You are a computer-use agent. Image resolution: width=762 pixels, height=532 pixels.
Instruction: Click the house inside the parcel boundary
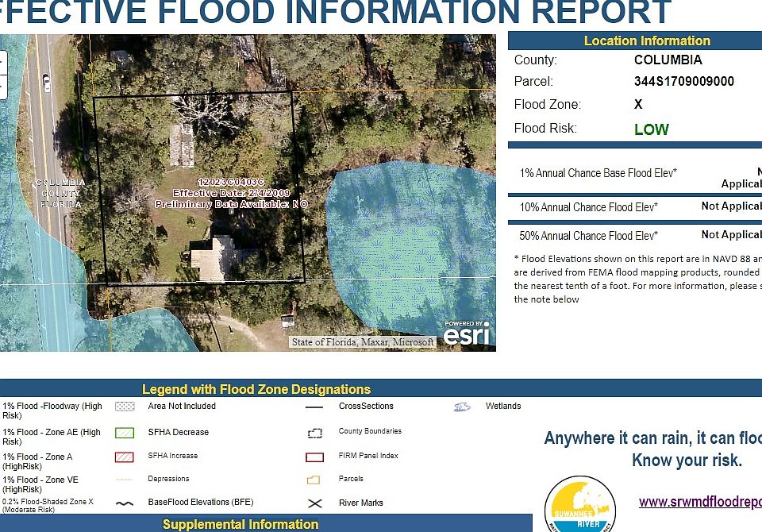[x=217, y=259]
